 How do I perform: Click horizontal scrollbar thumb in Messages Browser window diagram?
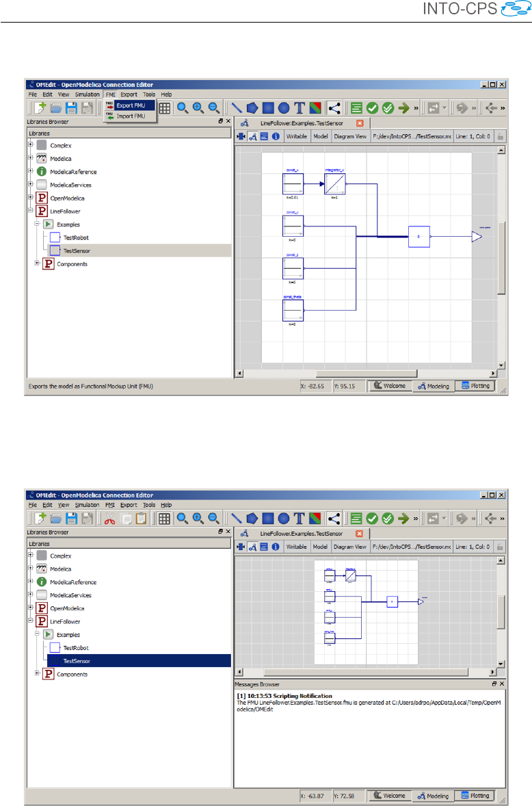tap(366, 672)
